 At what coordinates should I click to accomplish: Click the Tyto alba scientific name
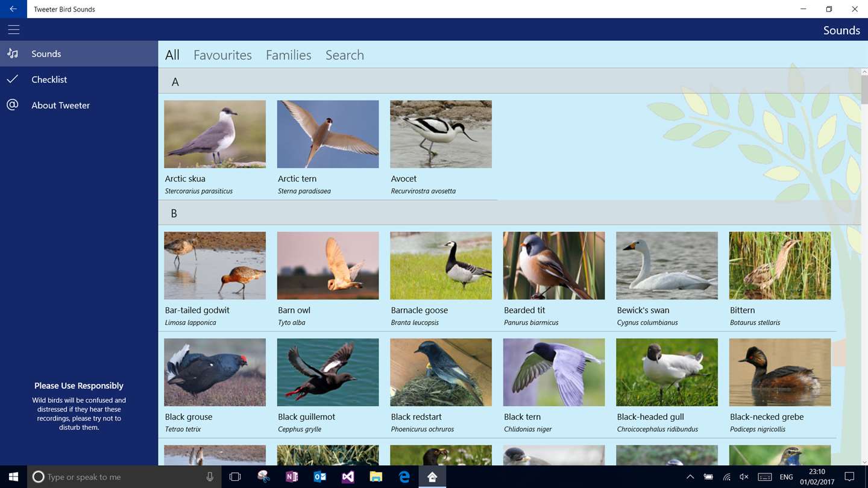pyautogui.click(x=292, y=322)
